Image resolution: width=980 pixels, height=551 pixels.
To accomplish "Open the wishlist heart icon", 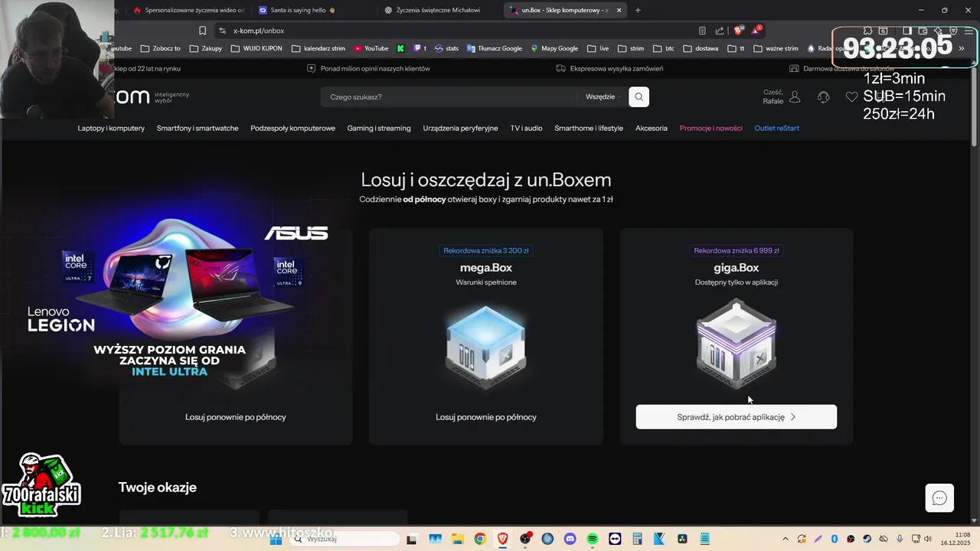I will click(851, 97).
